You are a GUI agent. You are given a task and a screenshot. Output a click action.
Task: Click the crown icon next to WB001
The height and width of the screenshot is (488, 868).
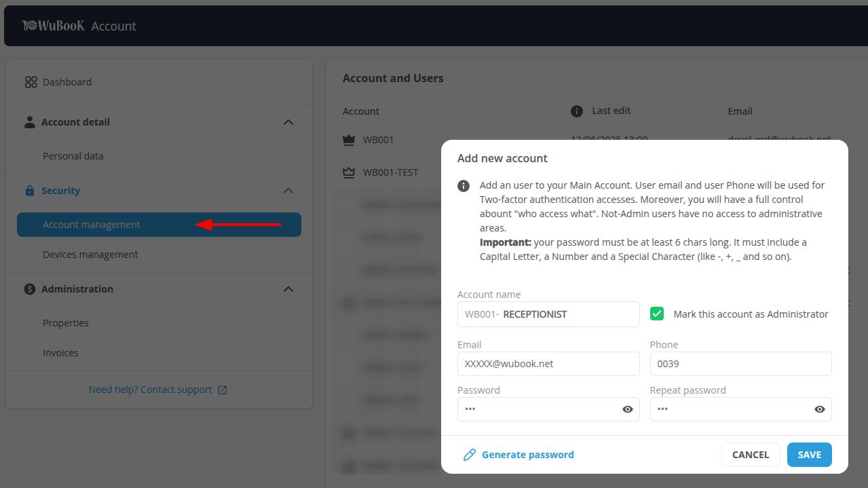coord(349,140)
